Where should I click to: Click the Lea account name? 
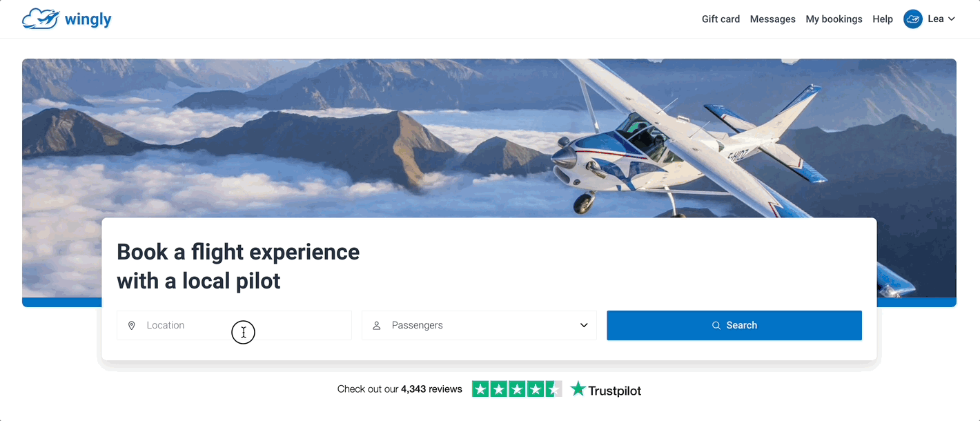935,19
